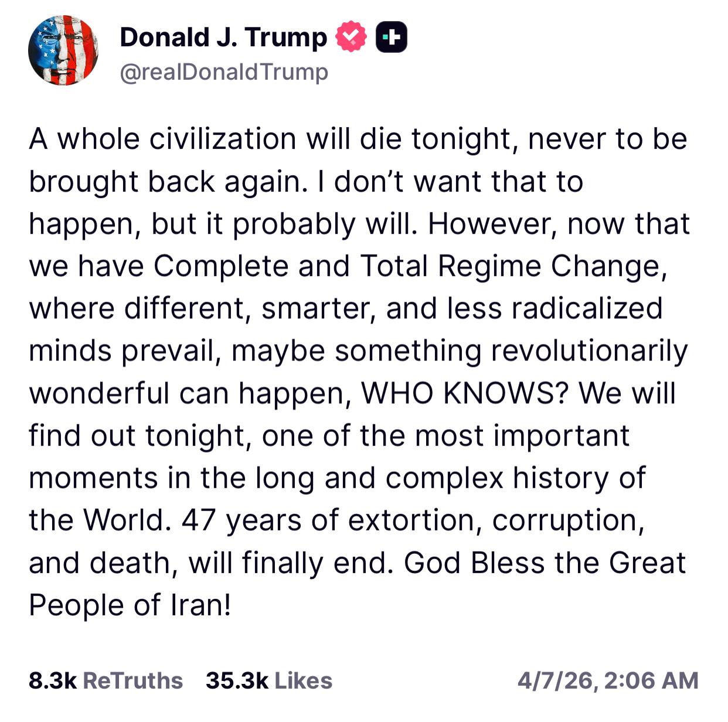Image resolution: width=728 pixels, height=722 pixels.
Task: Click the 2:06 AM time stamp
Action: point(651,680)
